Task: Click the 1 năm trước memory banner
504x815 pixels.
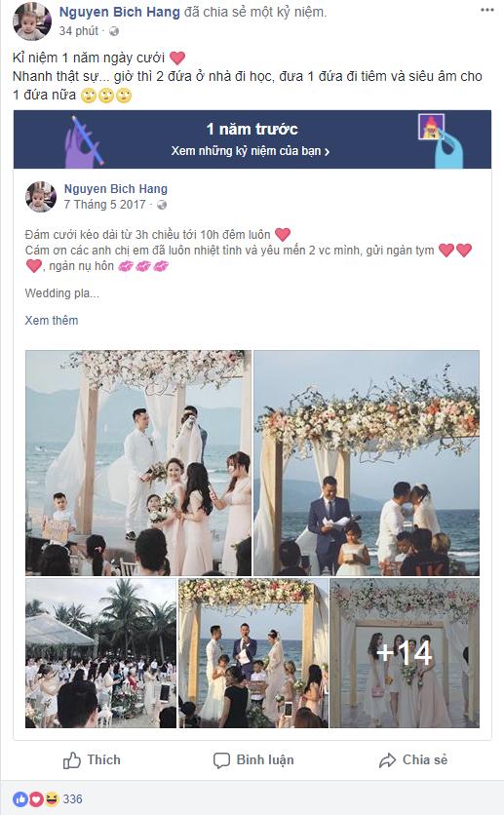Action: 252,139
